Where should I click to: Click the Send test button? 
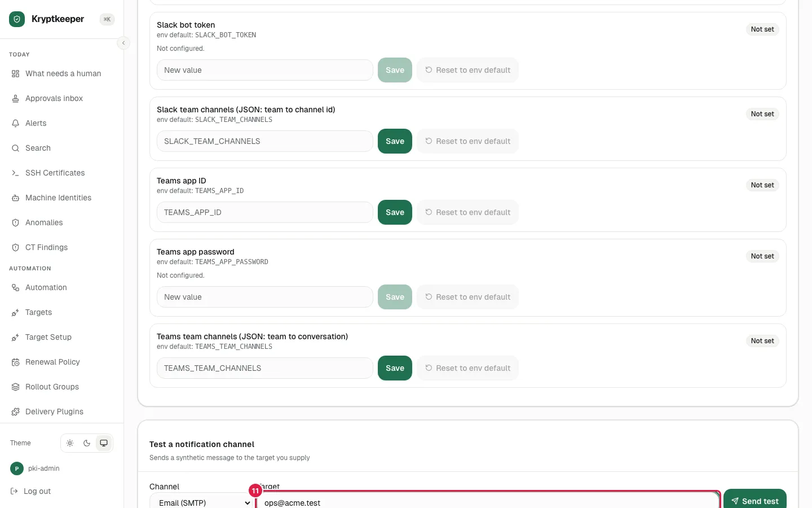tap(755, 499)
